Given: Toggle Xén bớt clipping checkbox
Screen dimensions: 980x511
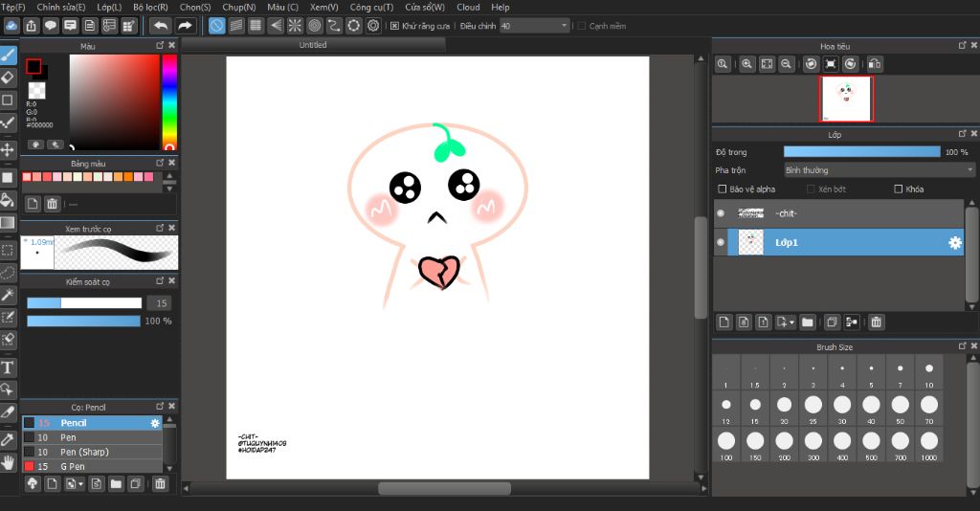Looking at the screenshot, I should 811,189.
